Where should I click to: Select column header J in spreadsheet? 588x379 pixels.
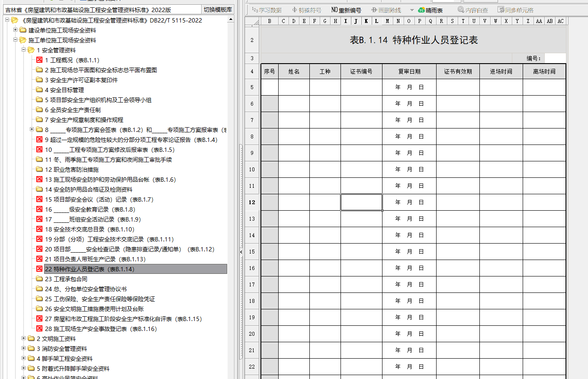point(356,21)
